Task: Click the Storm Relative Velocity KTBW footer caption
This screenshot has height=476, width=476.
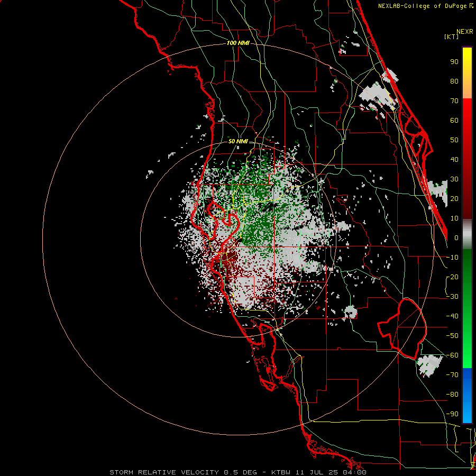Action: (x=238, y=472)
